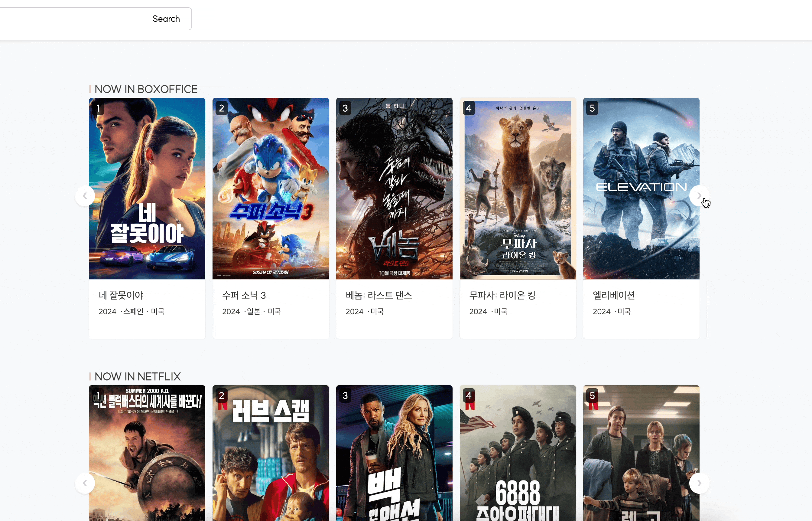Go back in Netflix carousel with left arrow
812x521 pixels.
click(85, 483)
